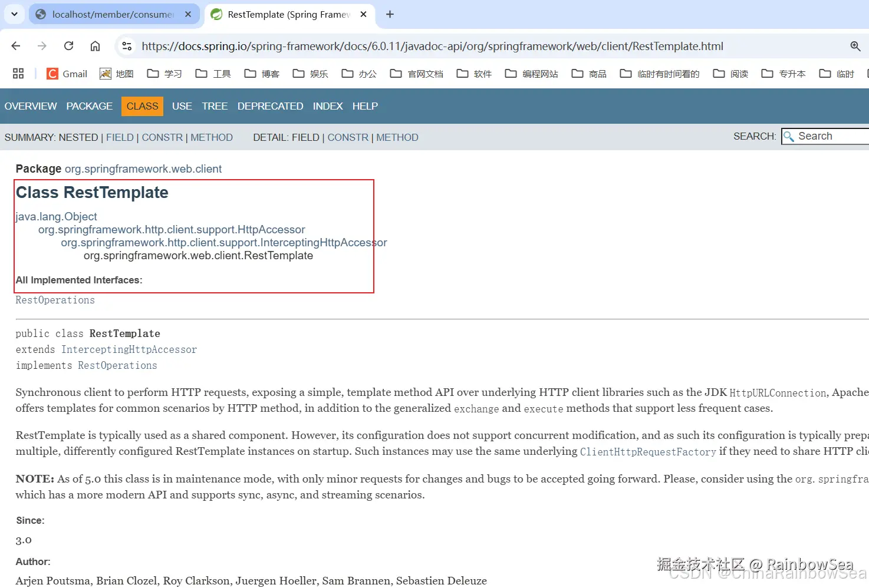Open the 专升本 bookmark folder
The height and width of the screenshot is (588, 869).
pyautogui.click(x=784, y=74)
